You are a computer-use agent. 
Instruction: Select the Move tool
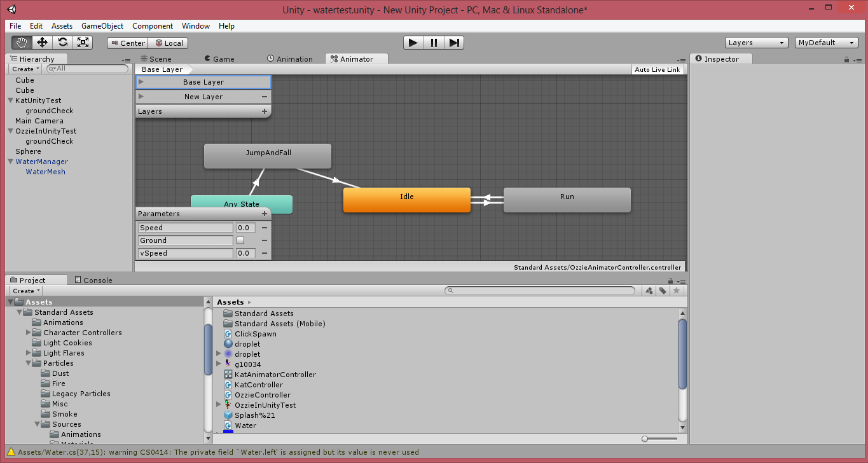42,43
